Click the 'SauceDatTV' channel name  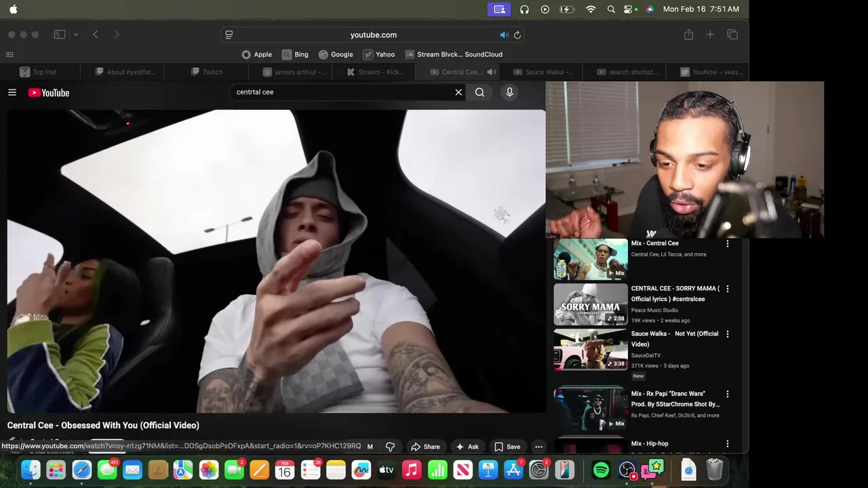coord(646,355)
